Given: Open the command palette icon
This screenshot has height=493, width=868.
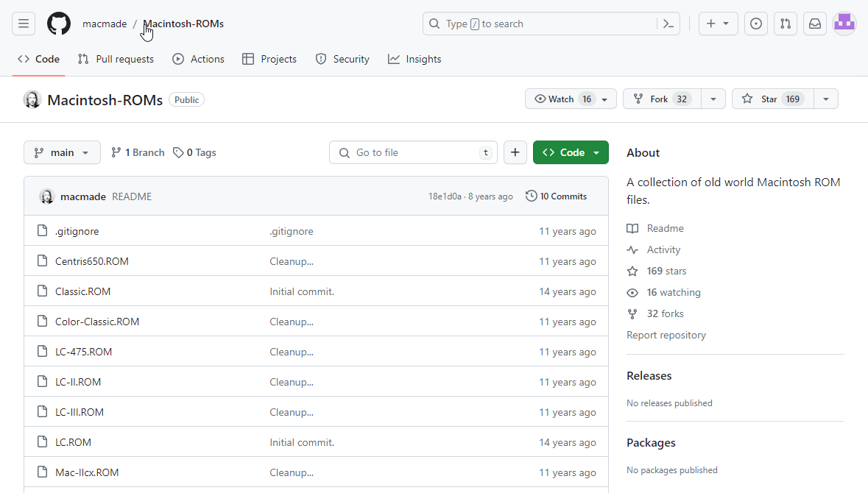Looking at the screenshot, I should [668, 24].
